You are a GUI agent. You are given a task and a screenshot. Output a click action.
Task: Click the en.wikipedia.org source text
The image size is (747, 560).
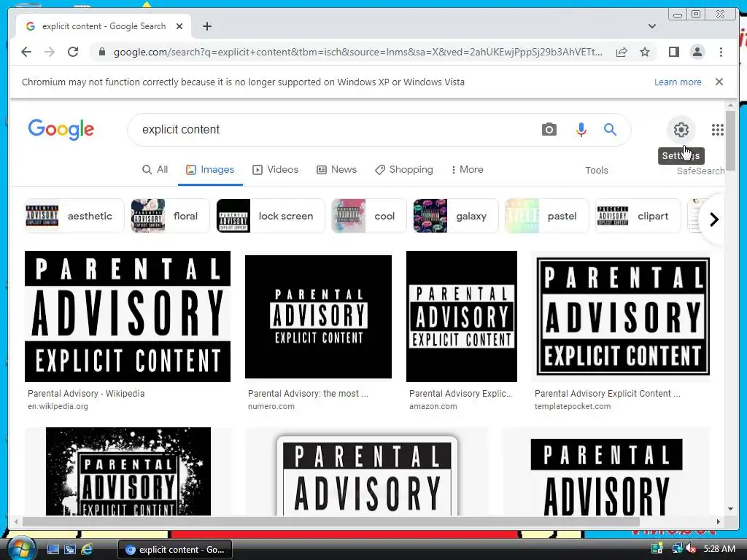tap(58, 406)
